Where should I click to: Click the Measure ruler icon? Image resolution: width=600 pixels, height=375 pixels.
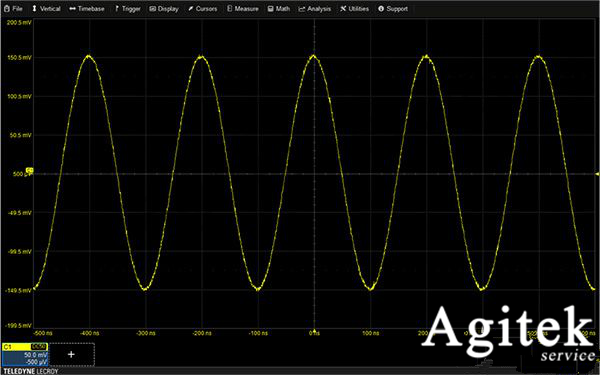click(230, 8)
